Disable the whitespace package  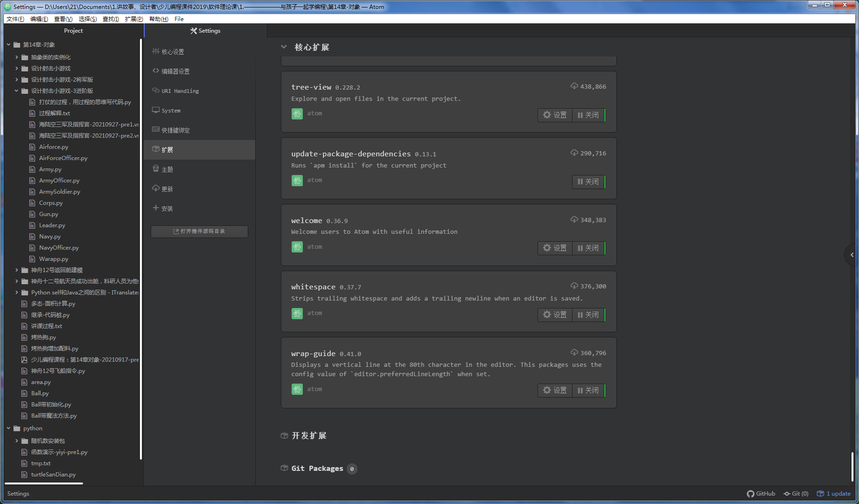click(x=589, y=315)
